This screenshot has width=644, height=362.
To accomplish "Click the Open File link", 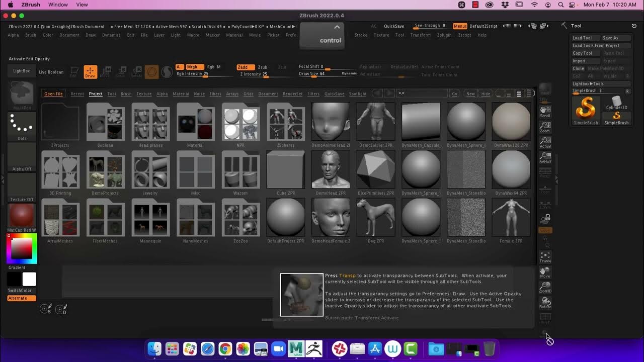I will (53, 94).
